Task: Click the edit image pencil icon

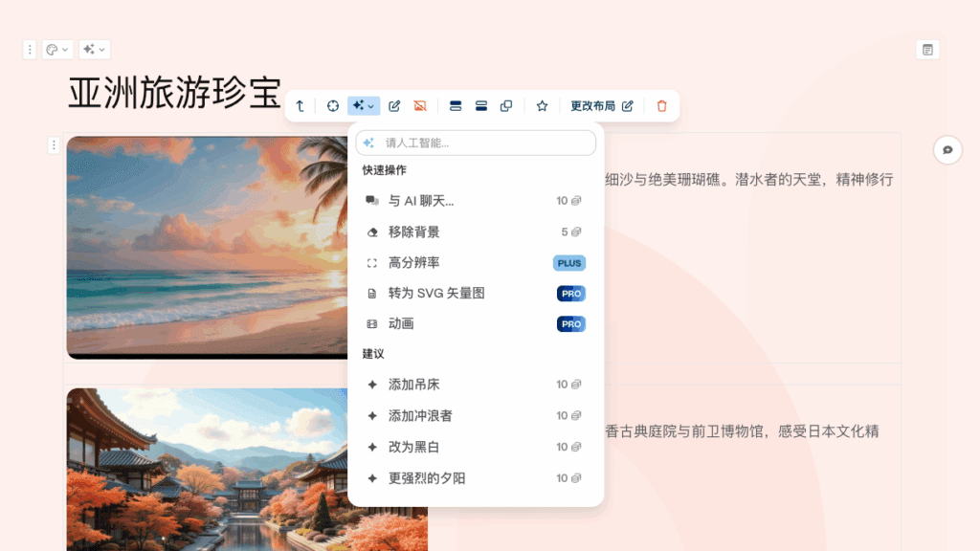Action: click(394, 106)
